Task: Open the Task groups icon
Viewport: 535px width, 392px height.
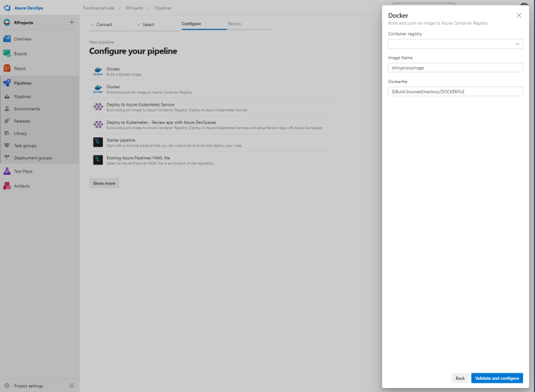Action: click(7, 145)
